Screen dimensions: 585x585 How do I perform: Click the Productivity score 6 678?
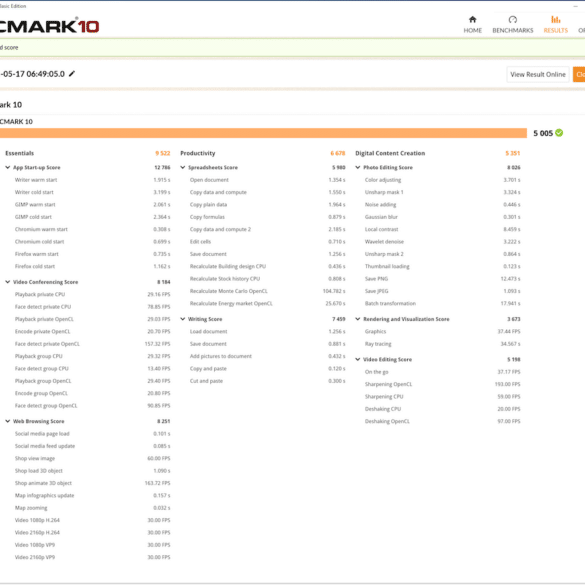[338, 153]
